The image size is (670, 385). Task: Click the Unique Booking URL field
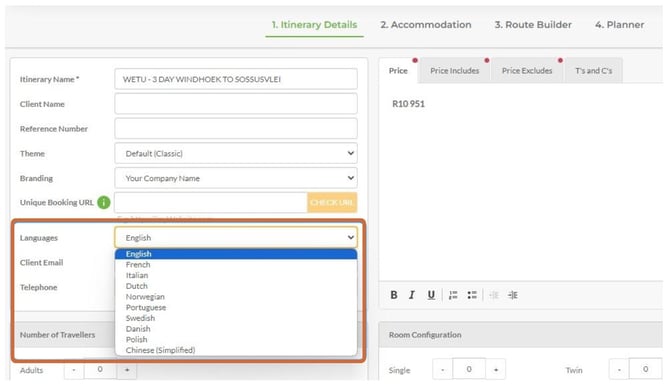pyautogui.click(x=211, y=202)
